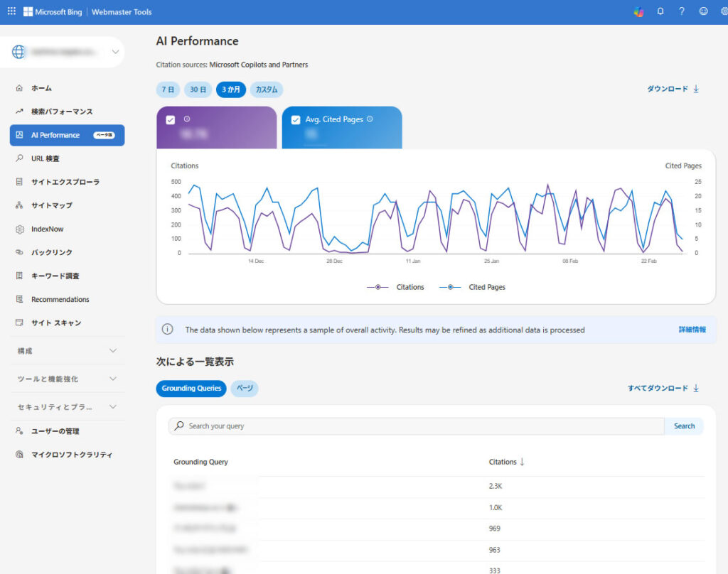
Task: Open the help question mark icon
Action: (682, 11)
